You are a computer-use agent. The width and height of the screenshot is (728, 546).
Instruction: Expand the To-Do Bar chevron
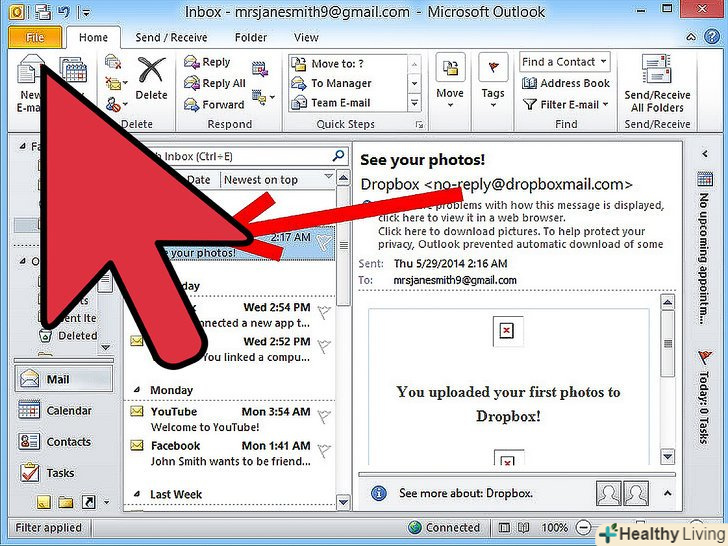click(x=705, y=153)
